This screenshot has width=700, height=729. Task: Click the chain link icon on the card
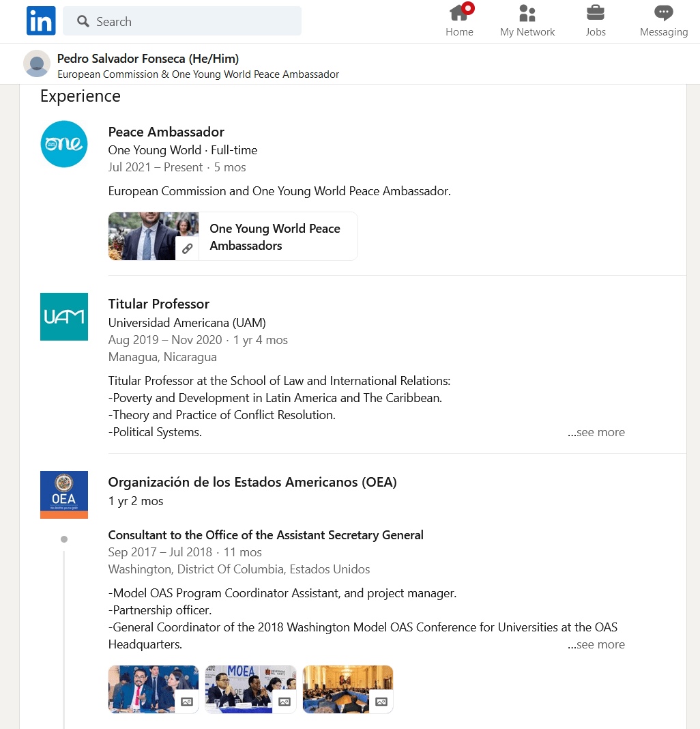click(188, 248)
